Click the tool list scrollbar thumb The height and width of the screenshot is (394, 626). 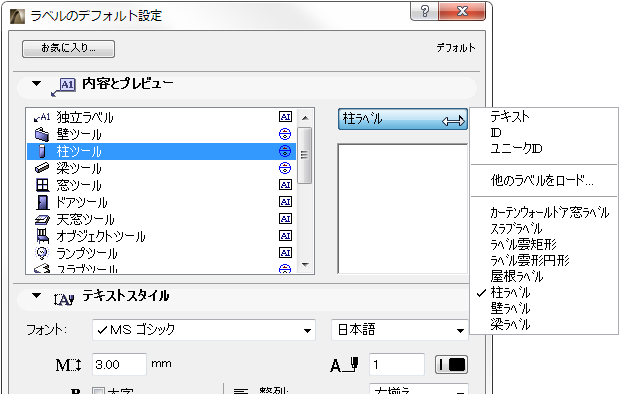click(305, 155)
